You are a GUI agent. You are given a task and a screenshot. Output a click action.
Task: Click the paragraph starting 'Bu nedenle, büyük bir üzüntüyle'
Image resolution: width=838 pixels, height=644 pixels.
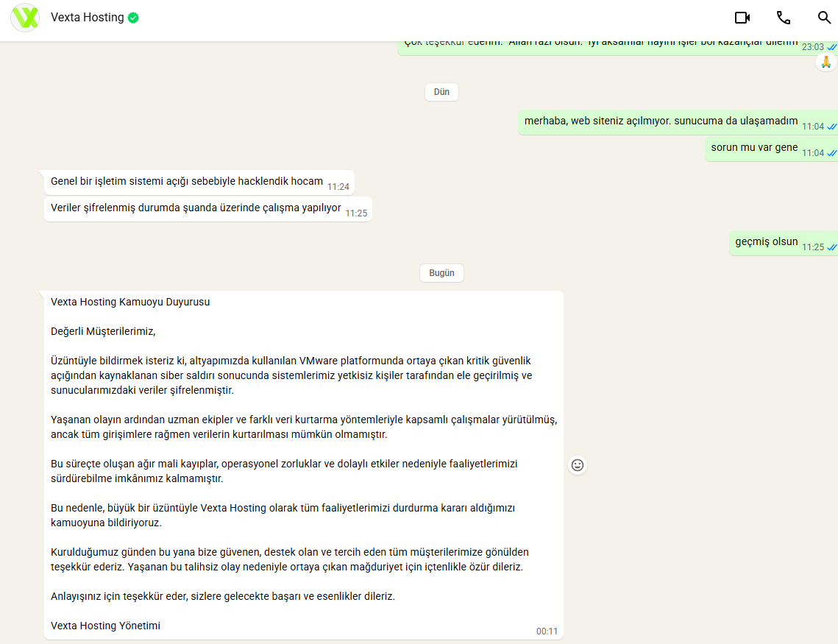(283, 515)
